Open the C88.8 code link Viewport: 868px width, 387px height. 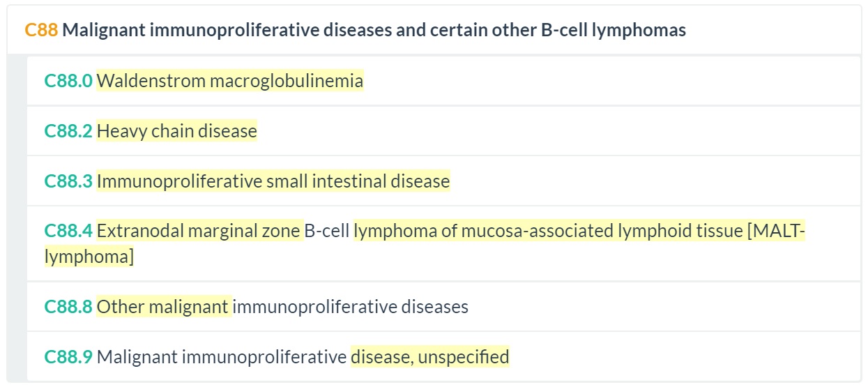click(68, 307)
